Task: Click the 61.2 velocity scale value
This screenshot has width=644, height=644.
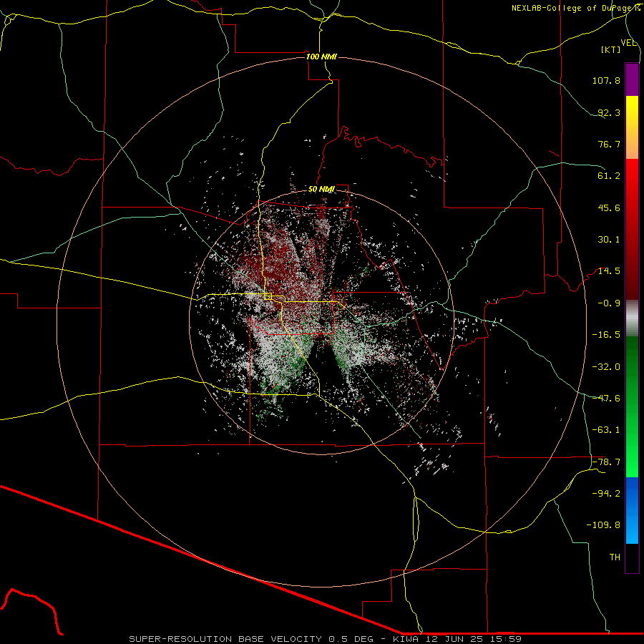Action: click(x=609, y=176)
